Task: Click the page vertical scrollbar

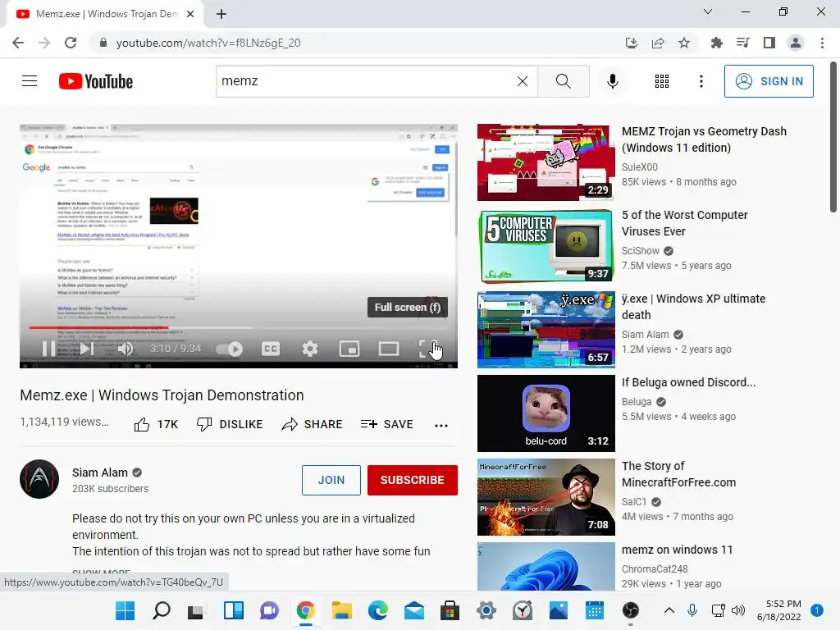Action: 833,138
